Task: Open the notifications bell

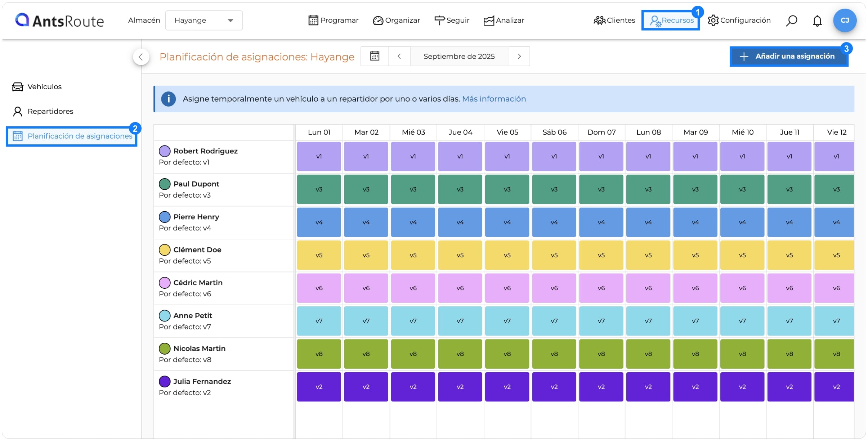Action: tap(817, 21)
